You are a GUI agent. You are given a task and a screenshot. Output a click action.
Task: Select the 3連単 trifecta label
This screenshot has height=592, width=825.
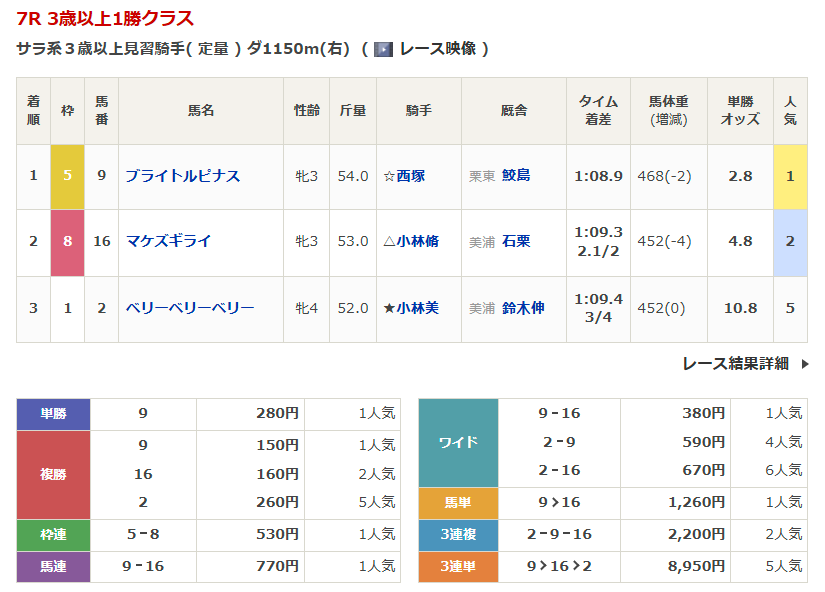(x=458, y=566)
